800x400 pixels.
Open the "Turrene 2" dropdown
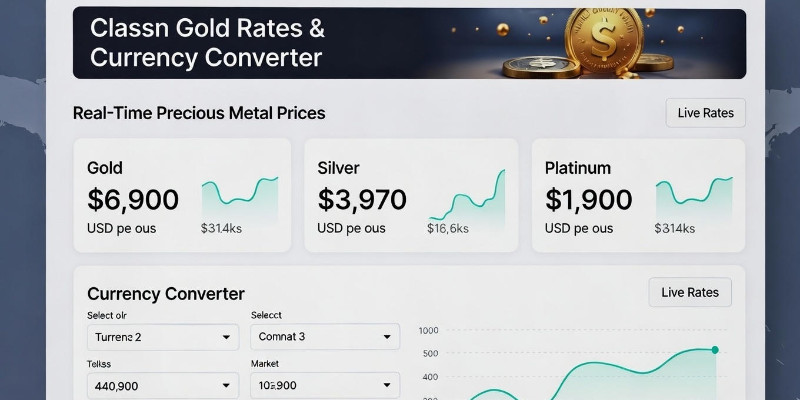pos(164,337)
